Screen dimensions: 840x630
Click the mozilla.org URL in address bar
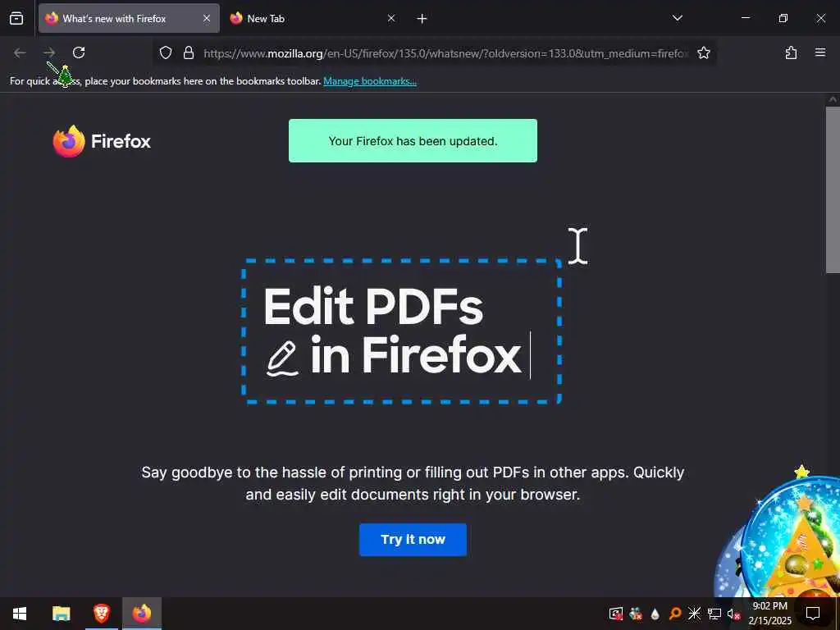click(445, 53)
